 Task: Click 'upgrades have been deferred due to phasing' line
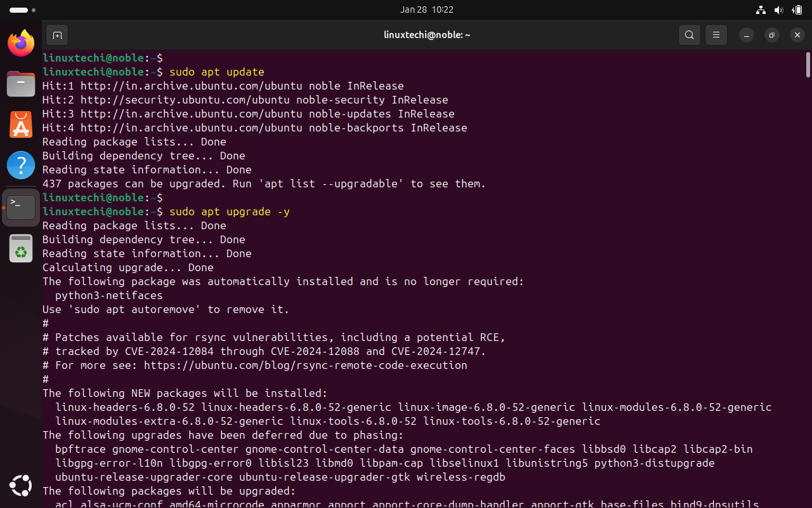pyautogui.click(x=223, y=435)
